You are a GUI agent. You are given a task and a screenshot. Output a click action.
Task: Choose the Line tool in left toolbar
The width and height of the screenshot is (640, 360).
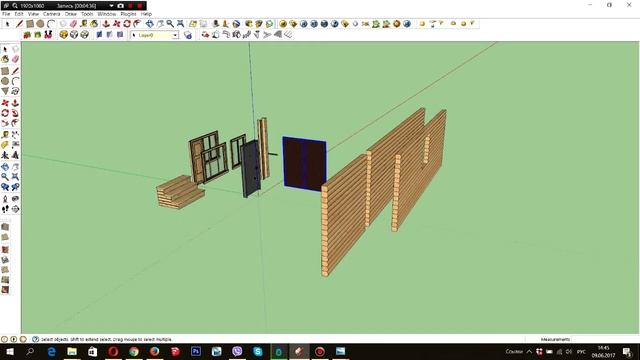pyautogui.click(x=15, y=71)
